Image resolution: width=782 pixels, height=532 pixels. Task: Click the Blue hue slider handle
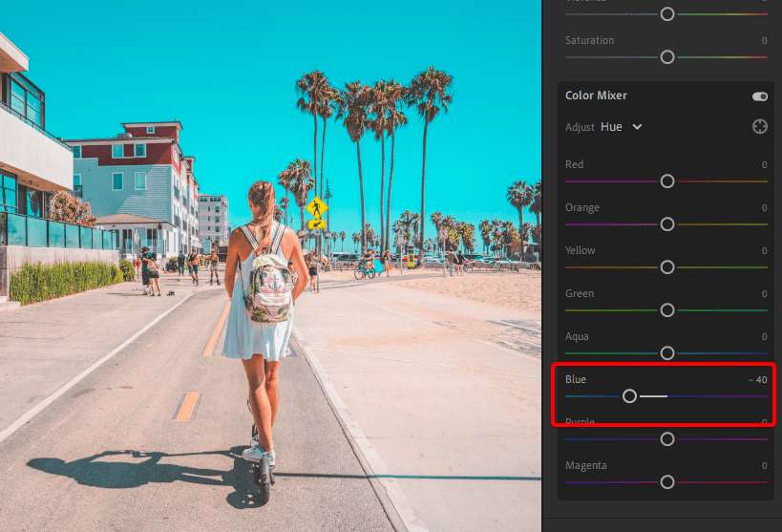tap(629, 396)
